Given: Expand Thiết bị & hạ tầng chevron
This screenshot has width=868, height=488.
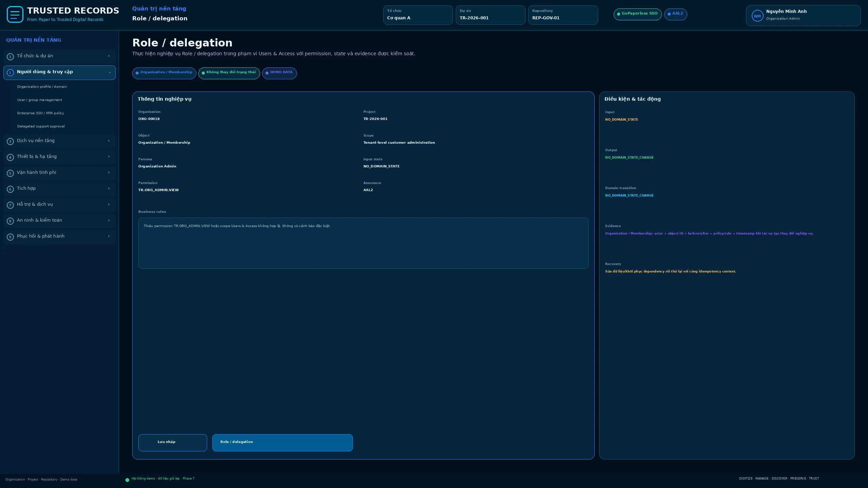Looking at the screenshot, I should click(109, 157).
